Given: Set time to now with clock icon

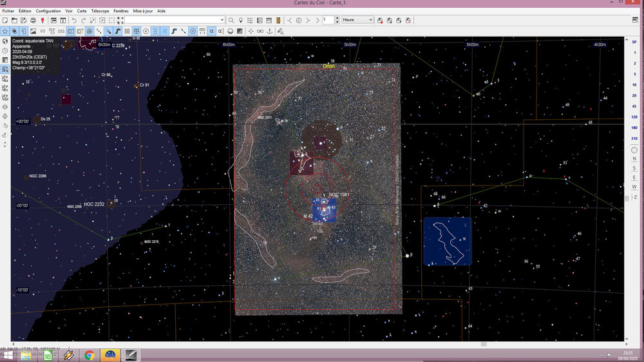Looking at the screenshot, I should click(299, 20).
